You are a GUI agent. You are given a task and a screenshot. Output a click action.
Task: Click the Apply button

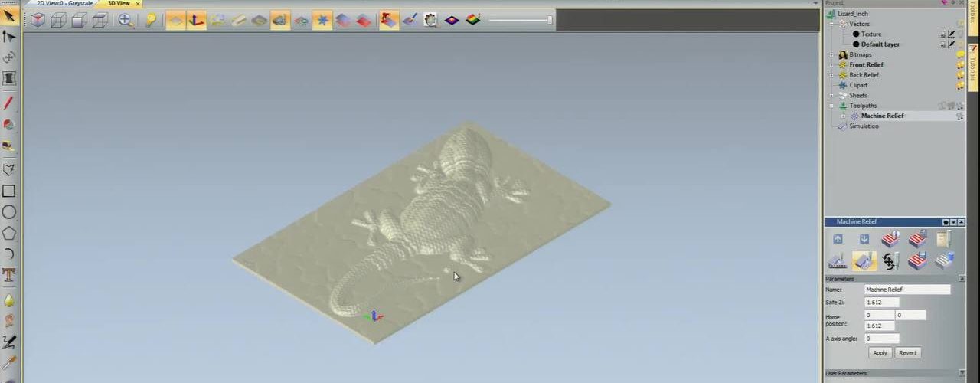tap(880, 353)
